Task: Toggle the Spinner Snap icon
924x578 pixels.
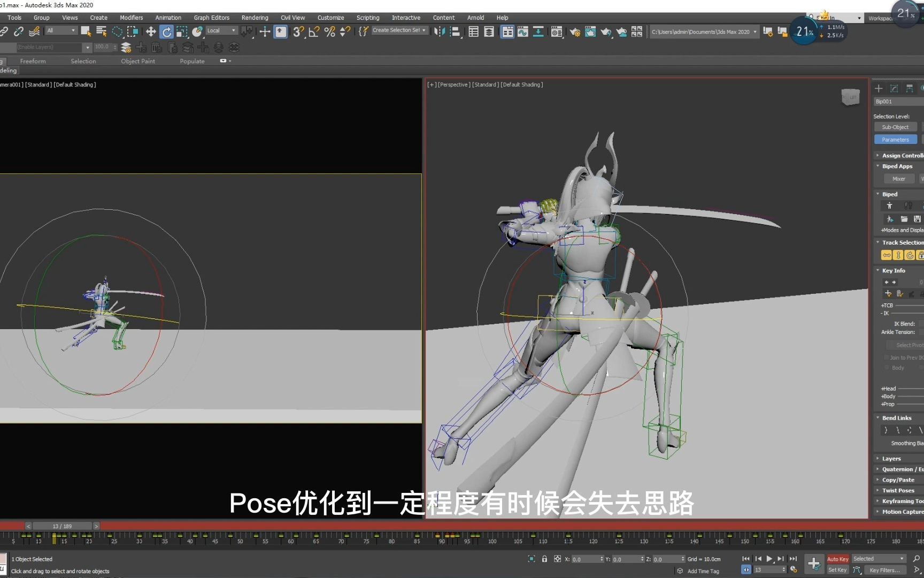Action: click(x=345, y=32)
